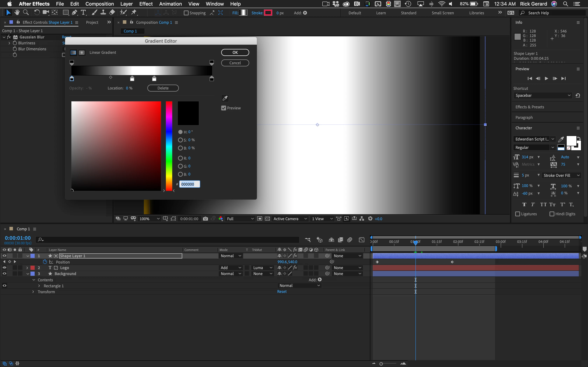This screenshot has height=367, width=588.
Task: Delete the selected gradient stop
Action: [163, 88]
